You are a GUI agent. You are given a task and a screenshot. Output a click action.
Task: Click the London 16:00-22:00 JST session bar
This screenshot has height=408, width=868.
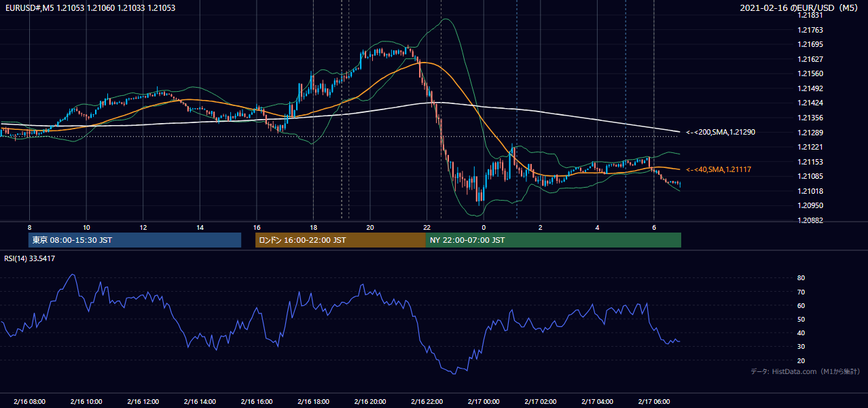pyautogui.click(x=340, y=240)
